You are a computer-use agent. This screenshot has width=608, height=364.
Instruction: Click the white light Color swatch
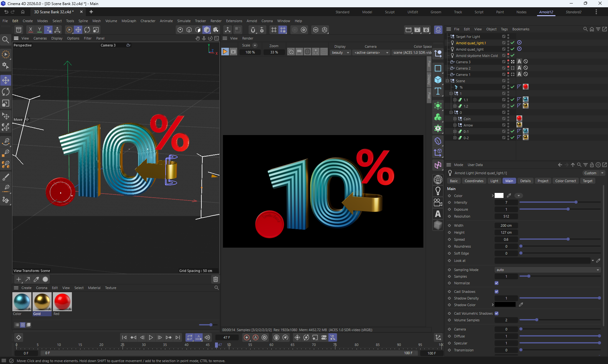(x=499, y=195)
